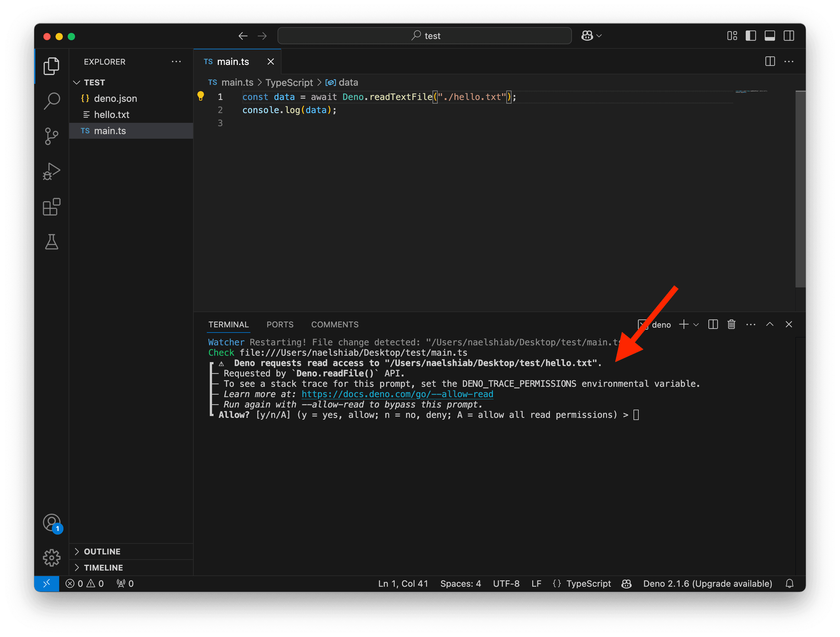Screen dimensions: 840x637
Task: Click line number 3 in the gutter
Action: point(220,123)
